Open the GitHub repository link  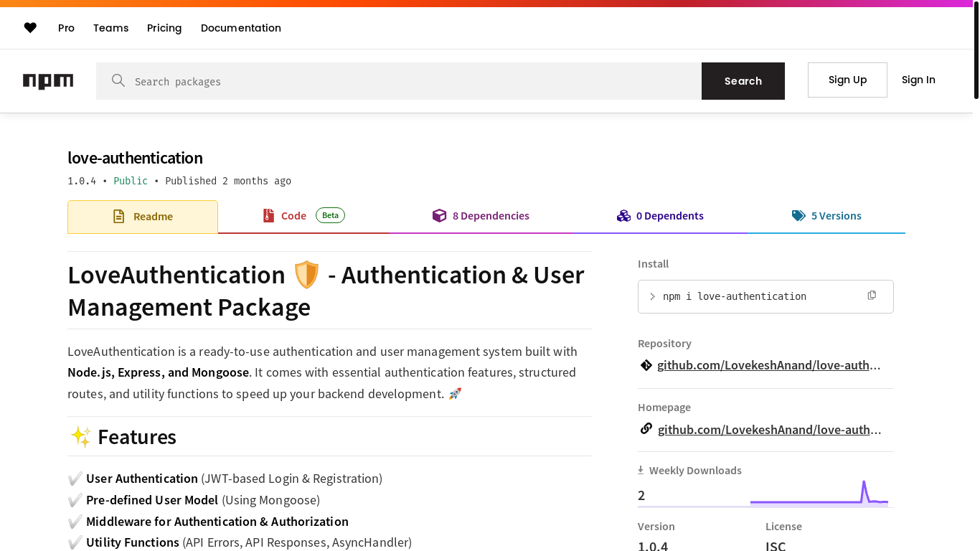point(768,365)
